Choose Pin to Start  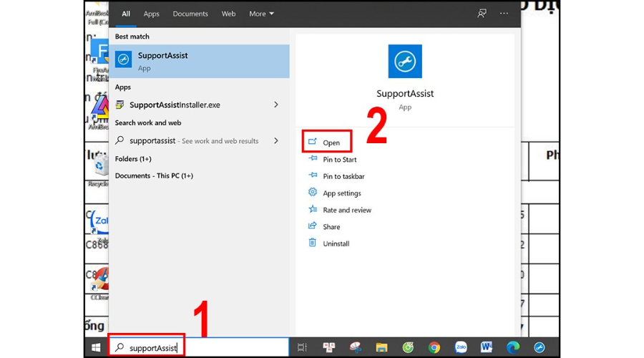point(340,160)
